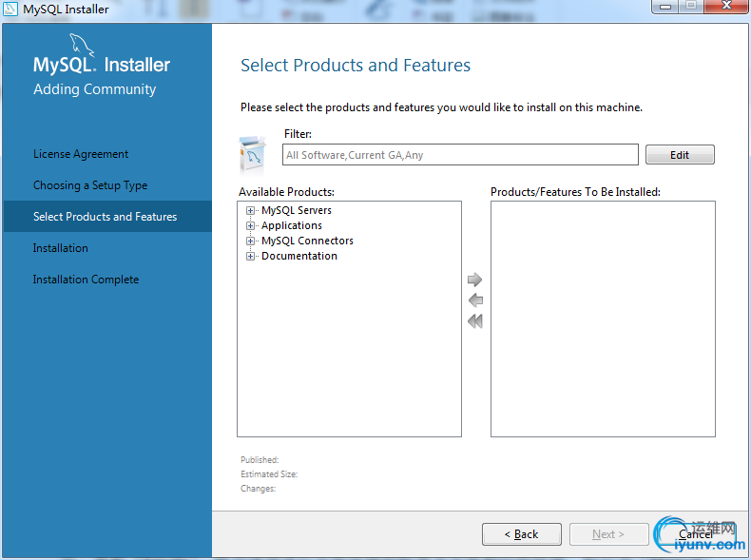Image resolution: width=751 pixels, height=560 pixels.
Task: Select the Select Products and Features step
Action: click(107, 217)
